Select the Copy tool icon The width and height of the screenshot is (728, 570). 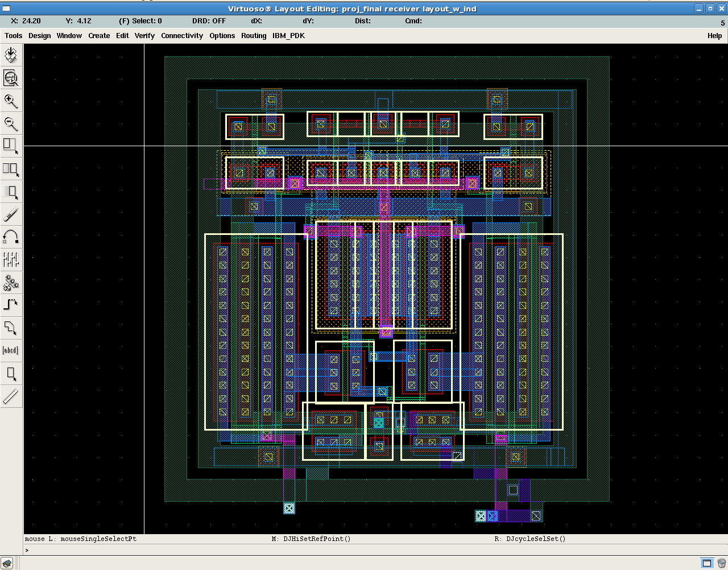pyautogui.click(x=11, y=169)
